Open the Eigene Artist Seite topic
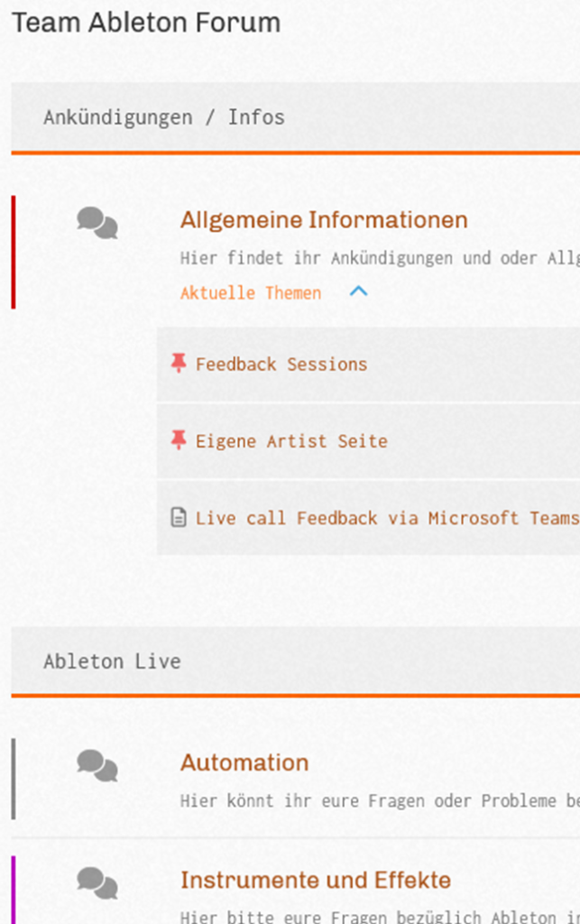580x924 pixels. (x=291, y=440)
